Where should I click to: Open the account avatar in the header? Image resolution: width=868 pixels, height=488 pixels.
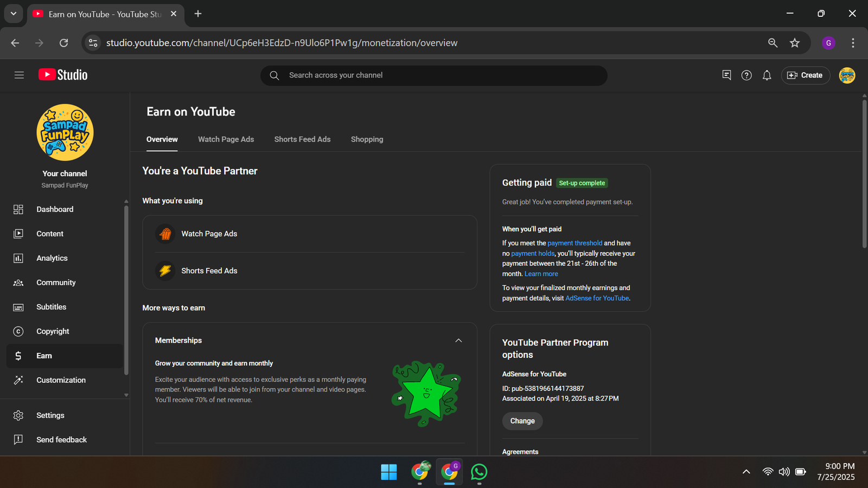pyautogui.click(x=847, y=75)
